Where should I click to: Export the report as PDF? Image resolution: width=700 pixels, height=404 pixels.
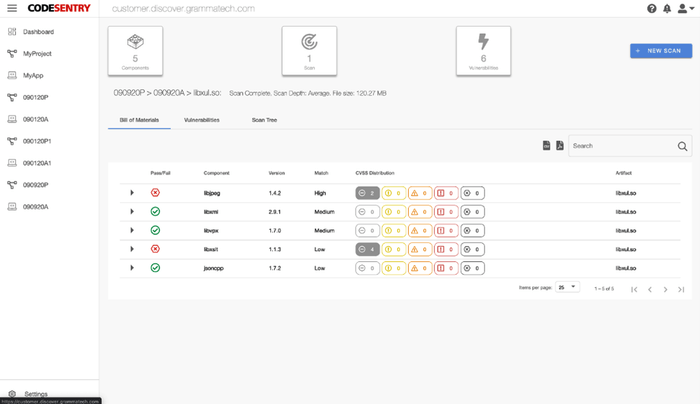[x=560, y=146]
